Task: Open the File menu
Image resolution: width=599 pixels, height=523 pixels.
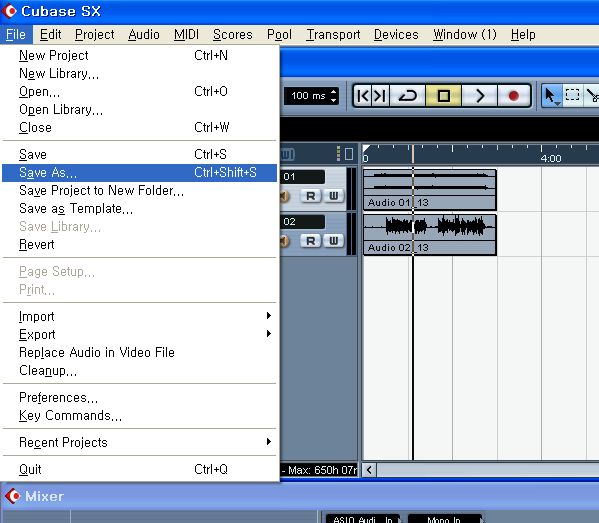Action: pos(16,35)
